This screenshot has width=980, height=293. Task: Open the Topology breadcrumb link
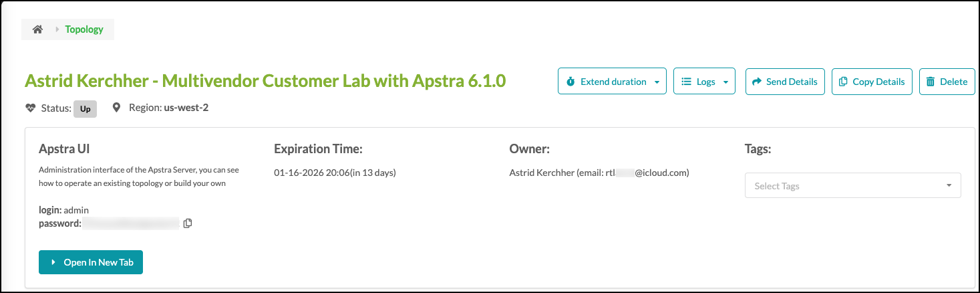[84, 29]
